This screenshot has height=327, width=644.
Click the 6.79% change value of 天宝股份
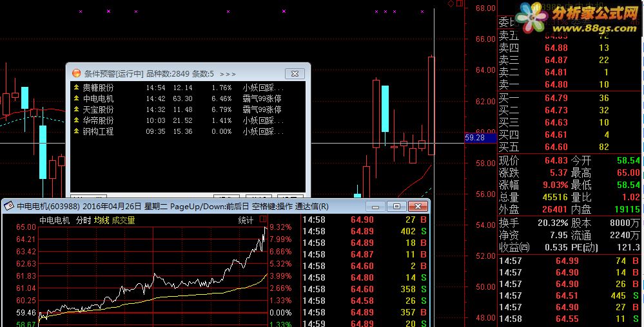coord(222,109)
